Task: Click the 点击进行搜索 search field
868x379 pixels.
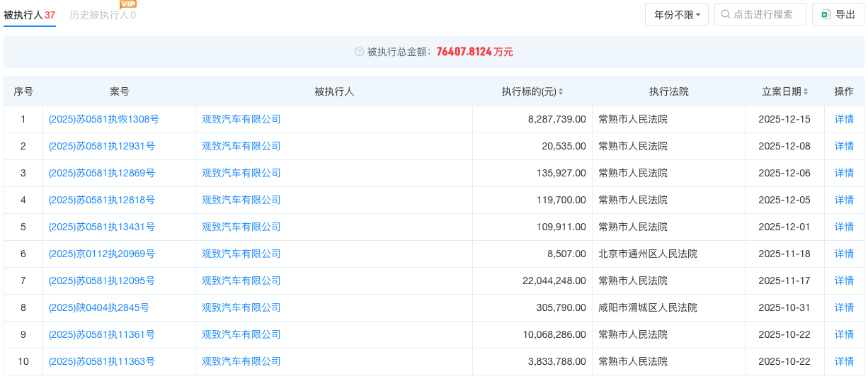Action: click(x=760, y=14)
